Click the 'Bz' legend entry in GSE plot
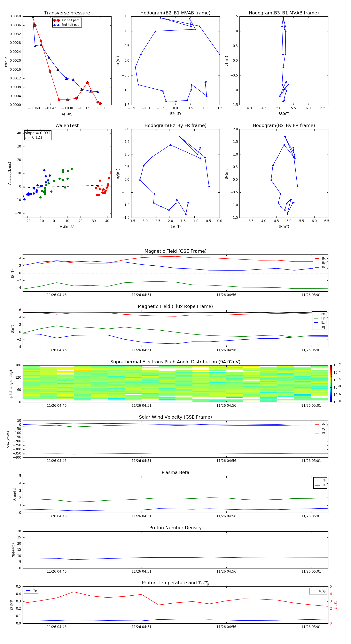 point(320,268)
